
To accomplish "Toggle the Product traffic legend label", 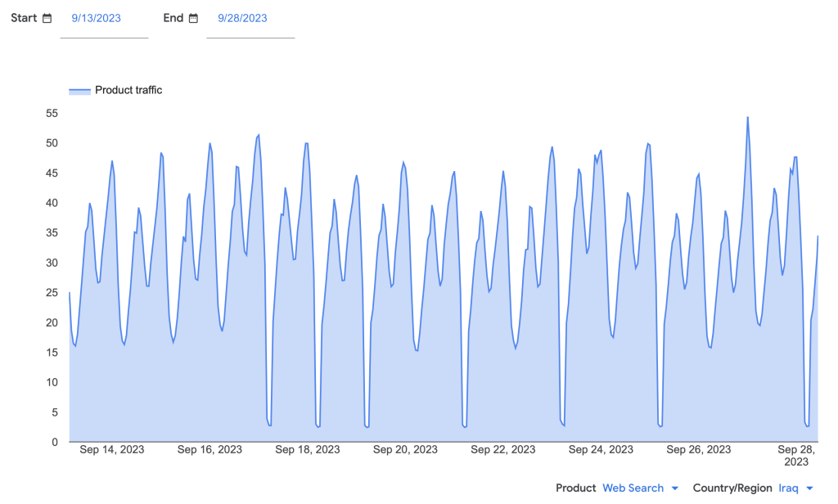I will tap(128, 90).
